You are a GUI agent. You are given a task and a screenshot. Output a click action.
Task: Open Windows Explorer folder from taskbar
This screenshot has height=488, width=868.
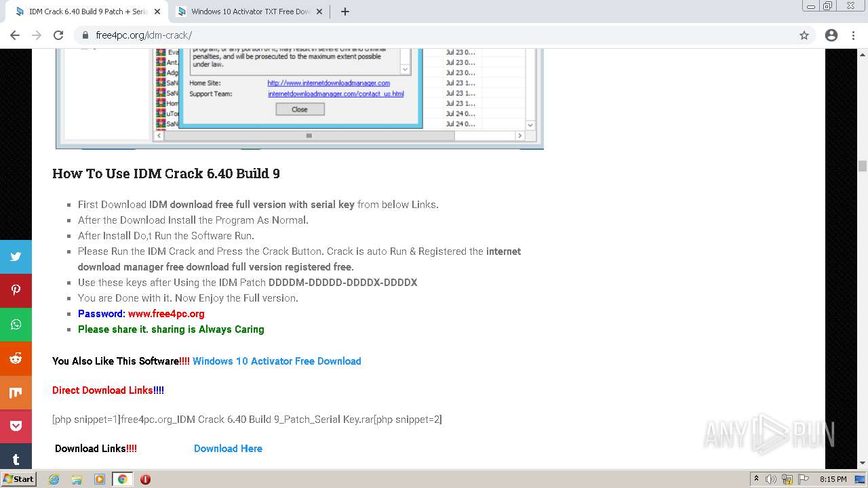pyautogui.click(x=77, y=479)
